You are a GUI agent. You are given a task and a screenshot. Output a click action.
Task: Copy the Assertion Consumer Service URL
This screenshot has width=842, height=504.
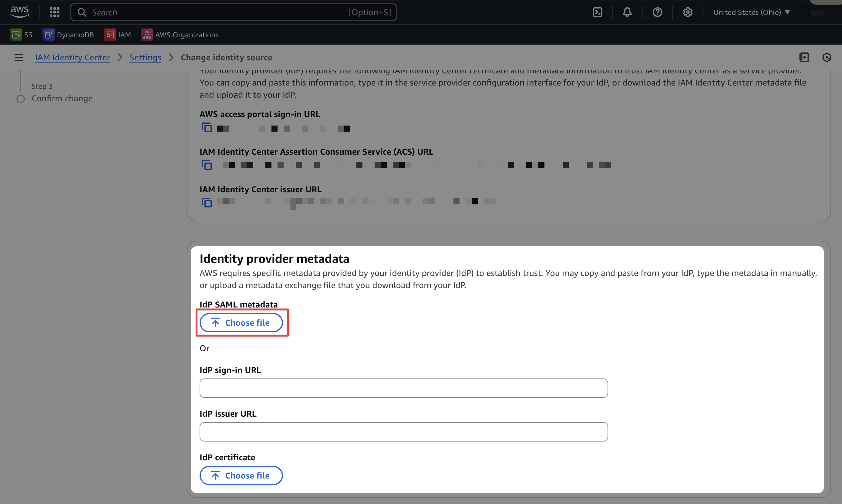click(x=207, y=165)
